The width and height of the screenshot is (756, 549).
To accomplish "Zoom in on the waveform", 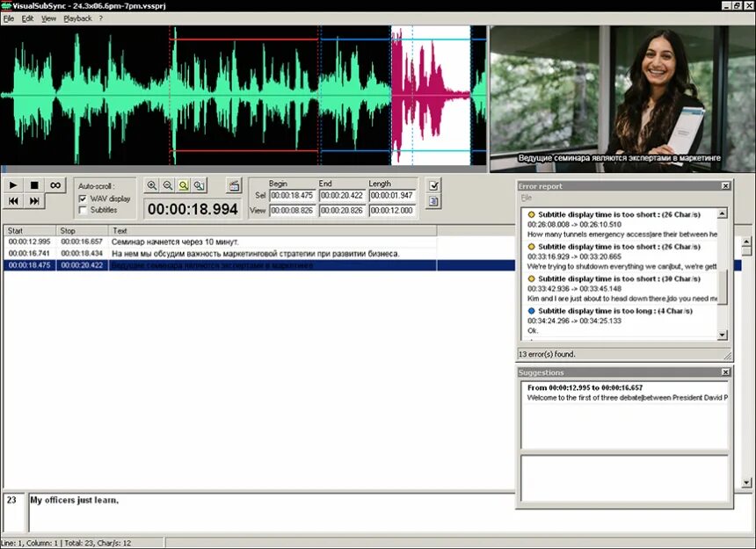I will point(152,185).
